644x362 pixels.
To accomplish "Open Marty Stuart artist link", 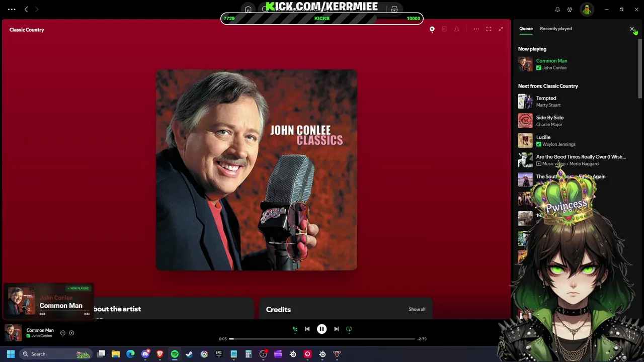I will (548, 105).
